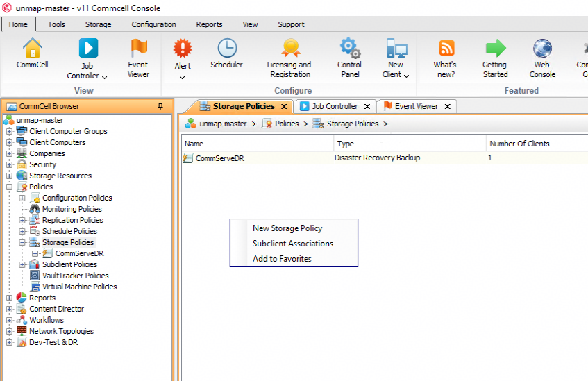Close the Storage Policies tab
This screenshot has height=381, width=588.
coord(284,107)
